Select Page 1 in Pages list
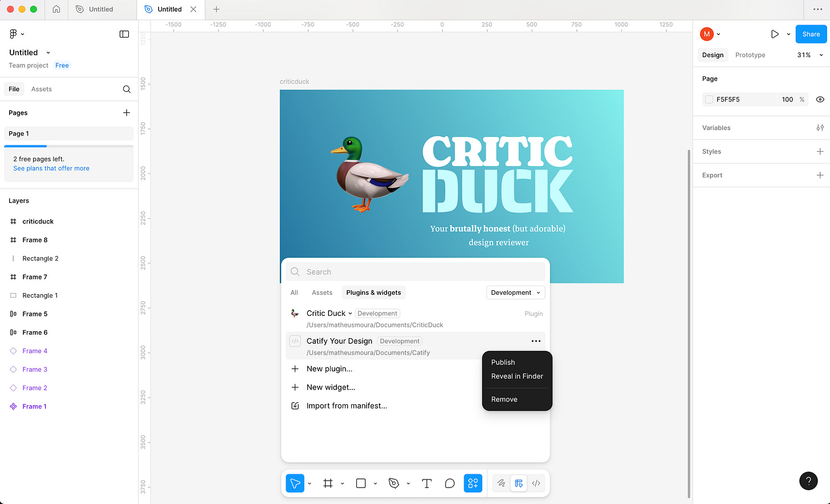Screen dimensions: 830x504 tap(68, 133)
